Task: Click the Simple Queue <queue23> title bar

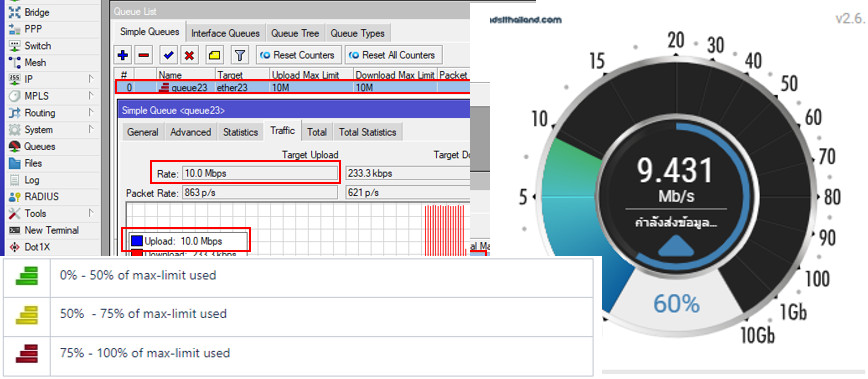Action: 293,111
